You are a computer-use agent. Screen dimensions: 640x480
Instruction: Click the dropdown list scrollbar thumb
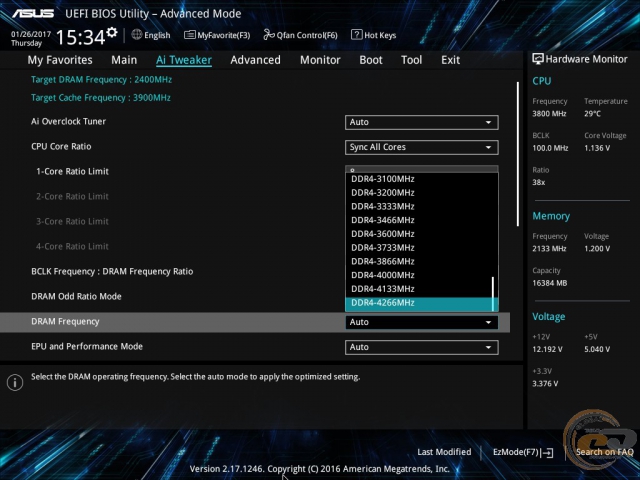click(493, 293)
